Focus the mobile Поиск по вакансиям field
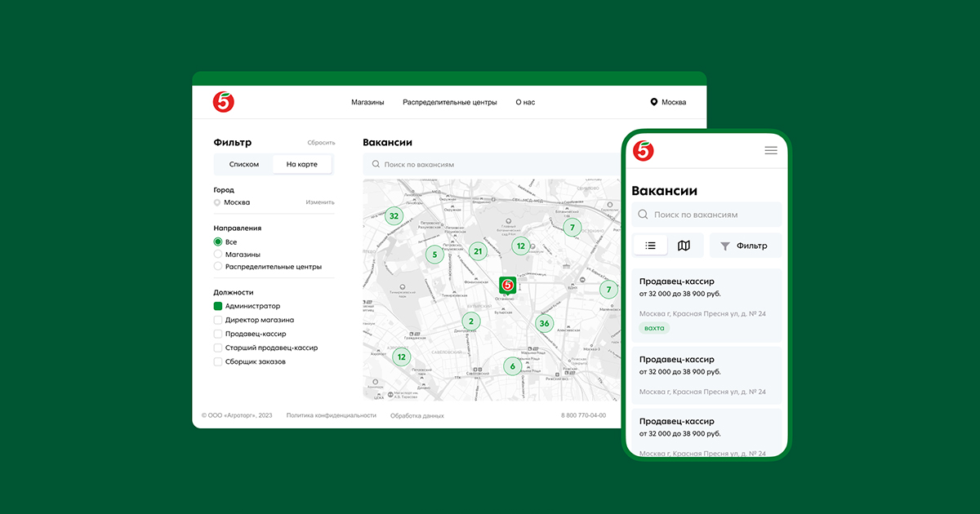This screenshot has width=980, height=514. (x=707, y=215)
